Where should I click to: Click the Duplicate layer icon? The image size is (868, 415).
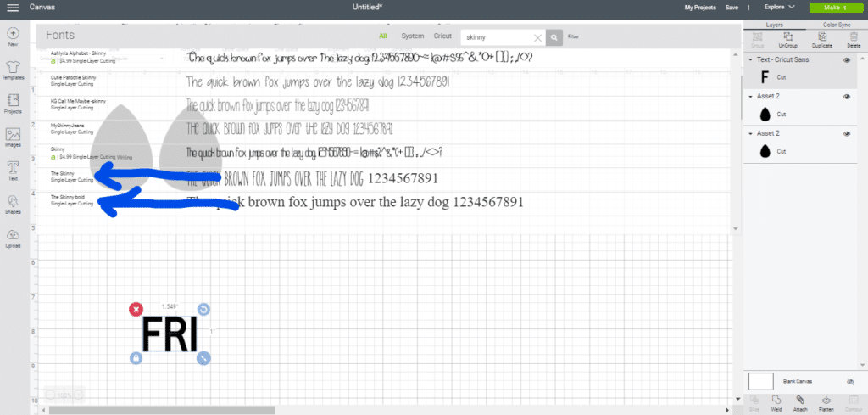tap(817, 38)
